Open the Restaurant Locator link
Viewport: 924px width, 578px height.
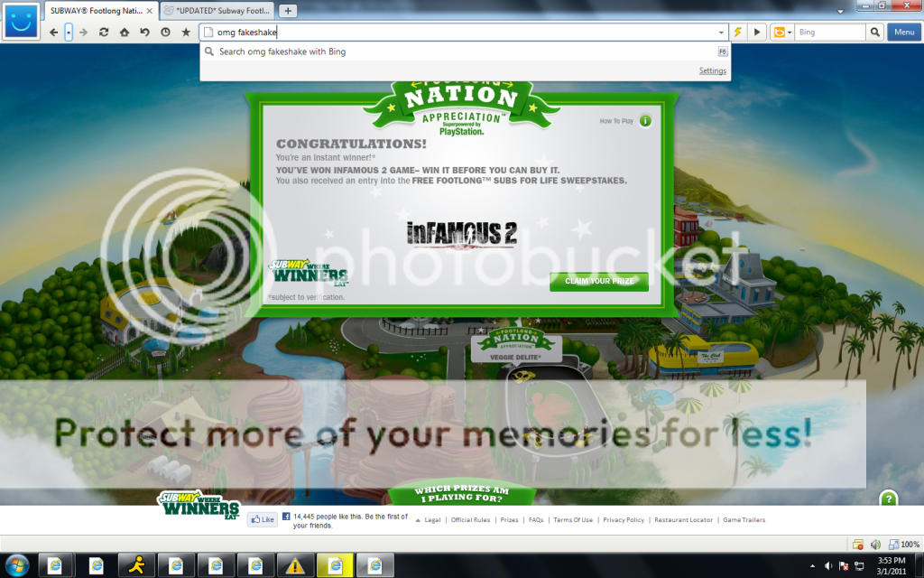tap(684, 520)
